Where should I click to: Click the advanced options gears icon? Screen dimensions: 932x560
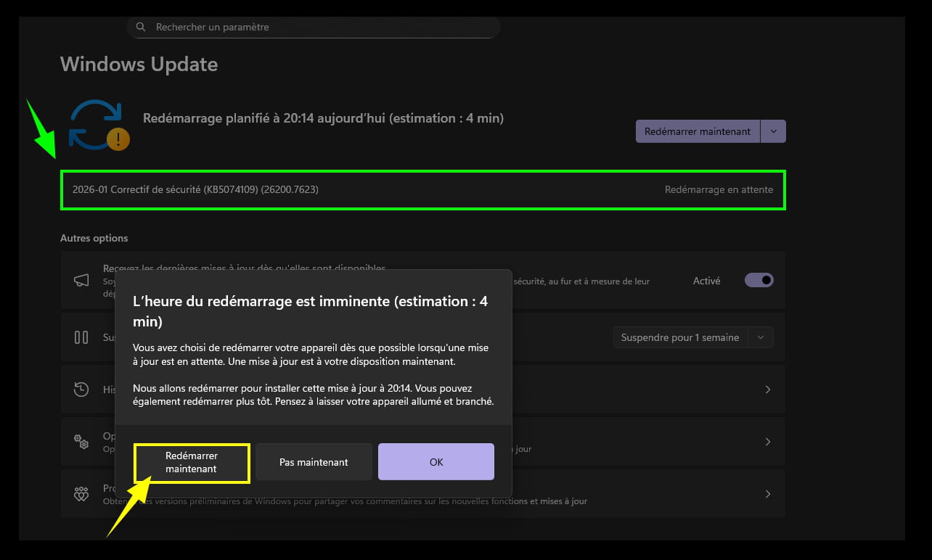point(81,442)
